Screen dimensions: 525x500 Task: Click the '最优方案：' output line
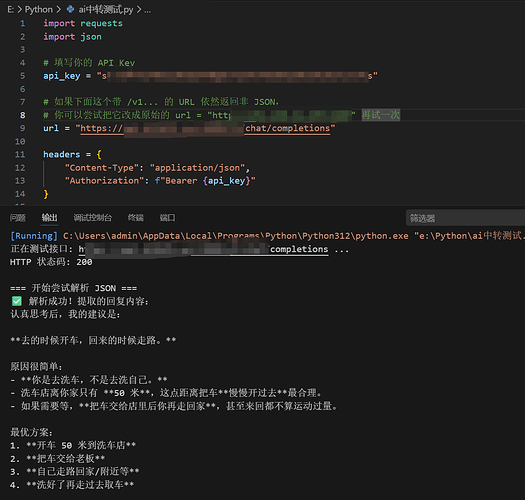(31, 432)
